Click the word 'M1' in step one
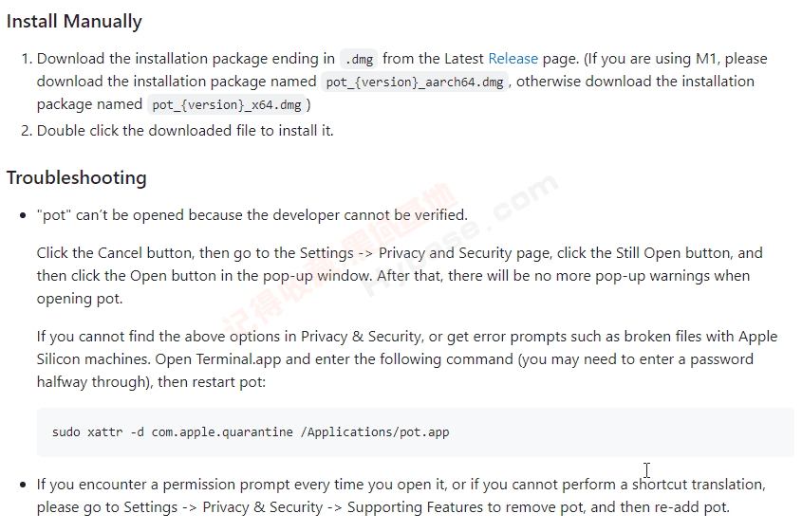The width and height of the screenshot is (802, 532). pyautogui.click(x=706, y=59)
